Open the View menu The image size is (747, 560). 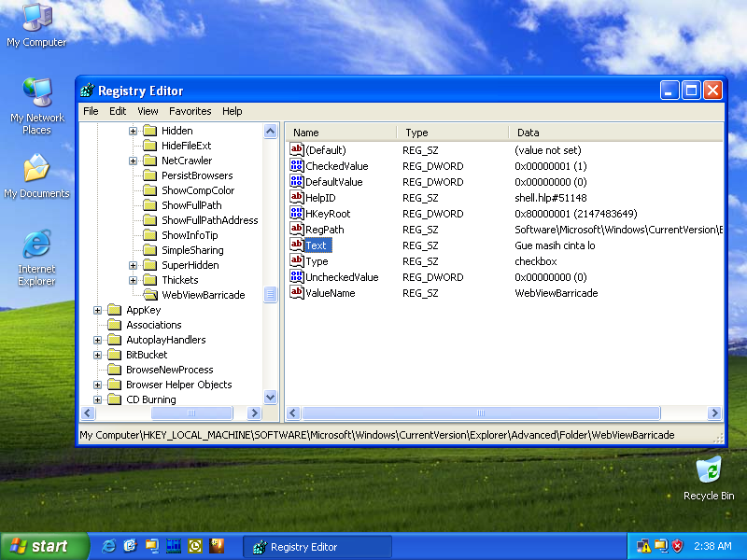148,111
